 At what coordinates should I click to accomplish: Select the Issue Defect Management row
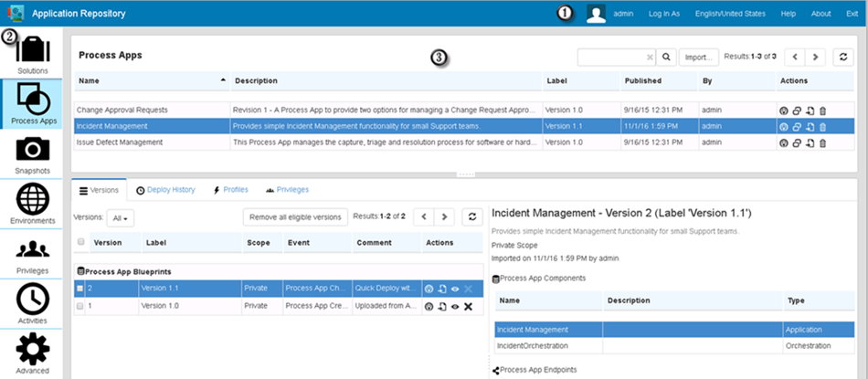(x=464, y=142)
